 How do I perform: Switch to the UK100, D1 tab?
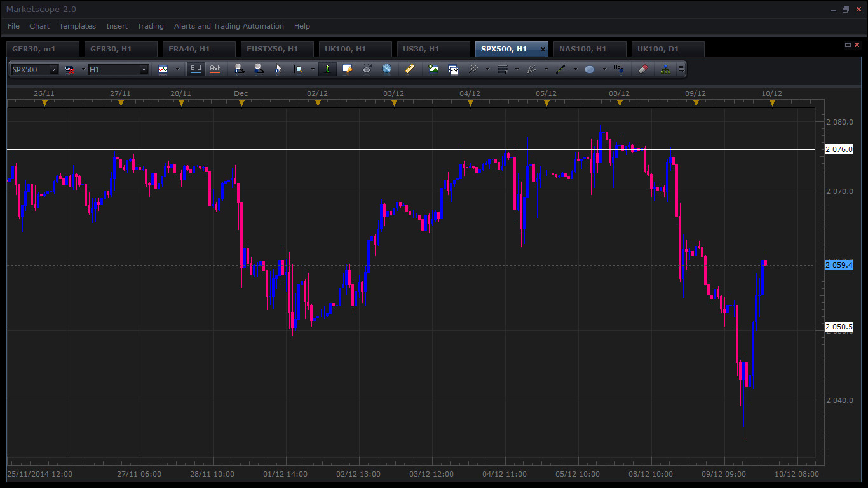(668, 49)
